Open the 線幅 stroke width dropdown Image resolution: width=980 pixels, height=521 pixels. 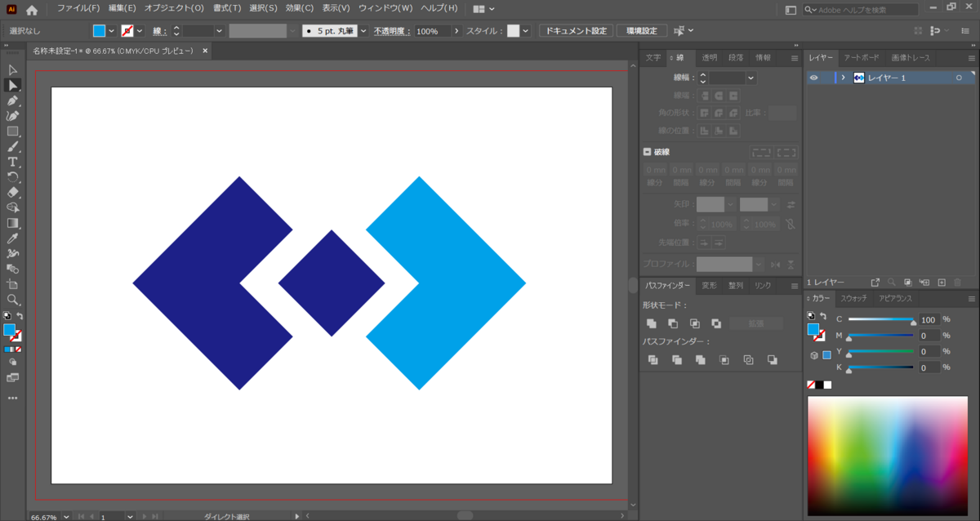point(751,78)
